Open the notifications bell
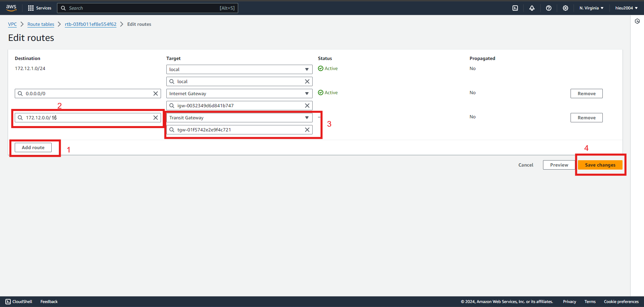 tap(532, 8)
